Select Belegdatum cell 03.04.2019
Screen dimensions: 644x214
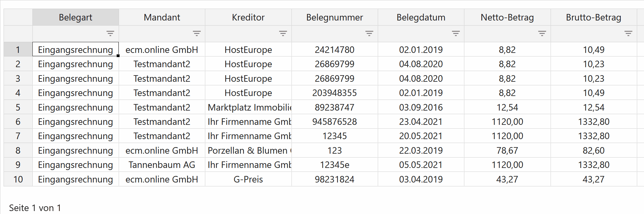pos(421,179)
